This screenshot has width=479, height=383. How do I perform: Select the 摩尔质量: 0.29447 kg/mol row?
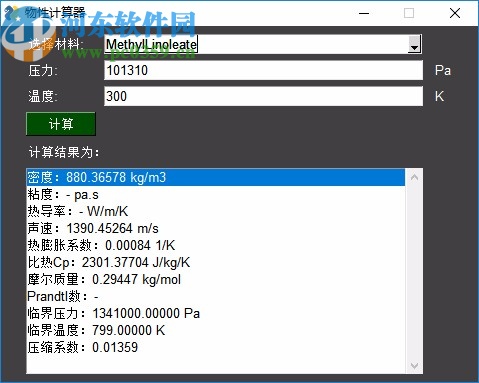pos(216,279)
